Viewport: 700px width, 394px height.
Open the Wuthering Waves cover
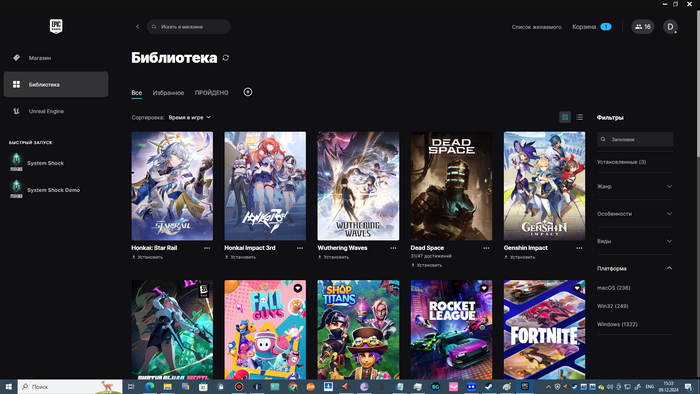(x=358, y=186)
